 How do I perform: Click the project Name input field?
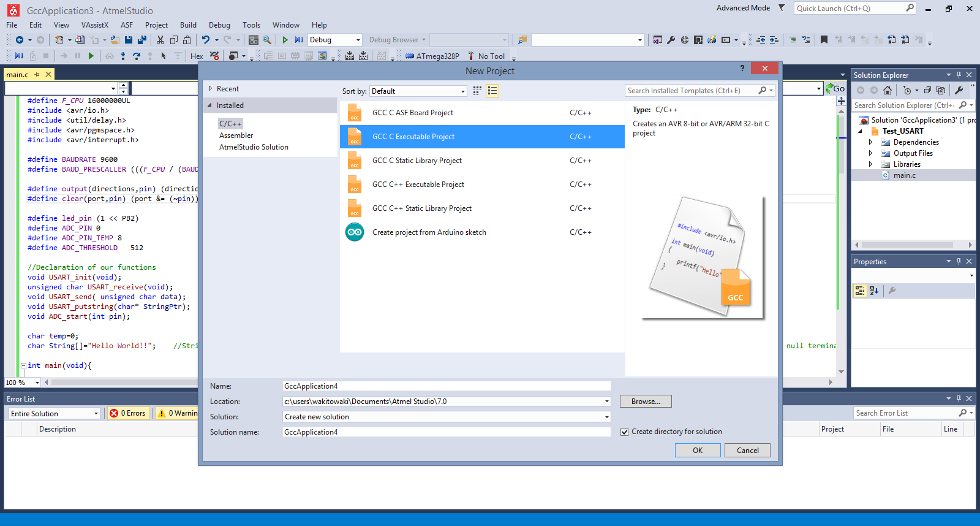[x=447, y=386]
